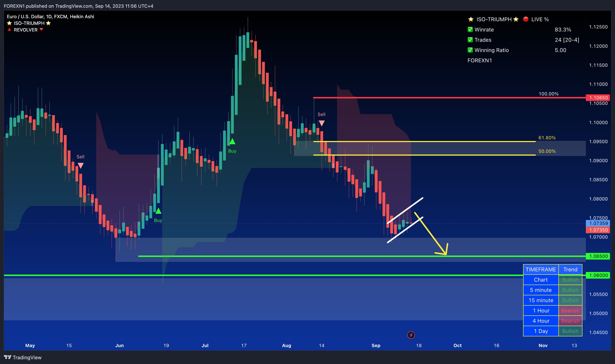Image resolution: width=615 pixels, height=364 pixels.
Task: Click the Winrate green checkmark
Action: 470,30
